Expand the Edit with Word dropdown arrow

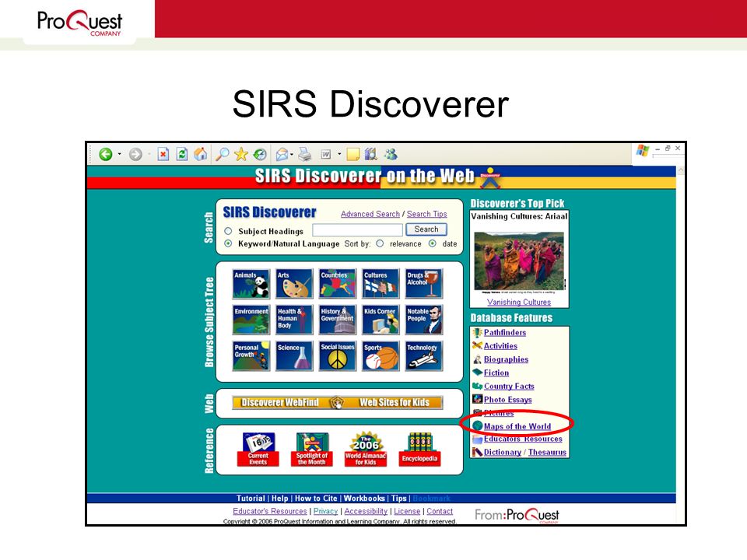click(x=339, y=154)
